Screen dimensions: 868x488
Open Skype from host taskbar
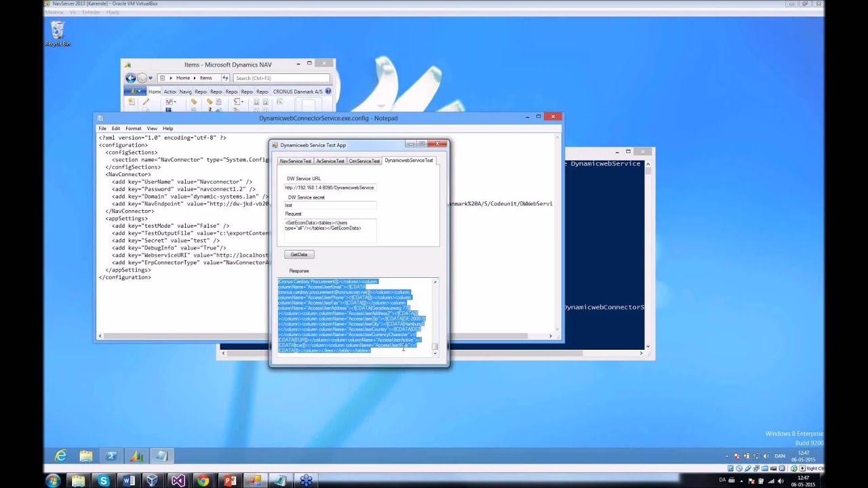pyautogui.click(x=104, y=481)
